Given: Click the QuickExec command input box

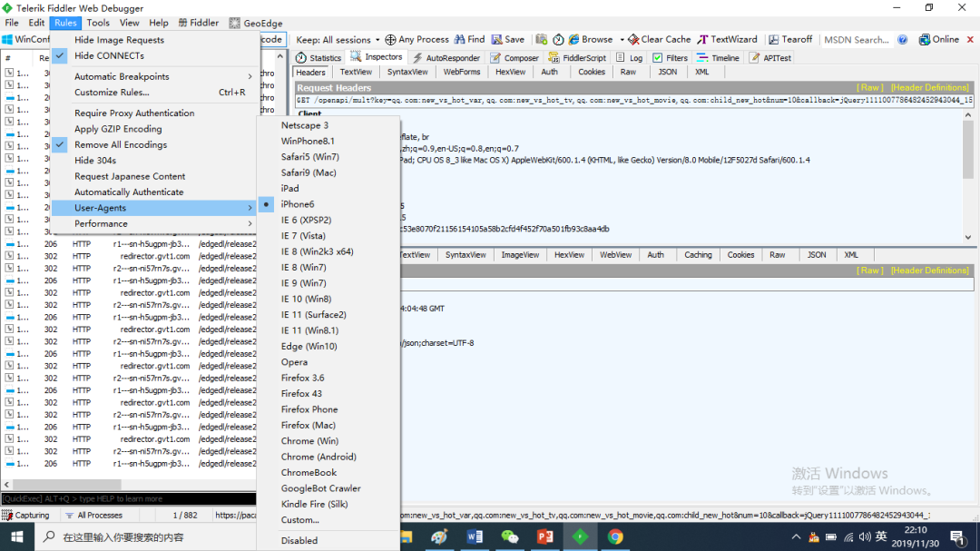Looking at the screenshot, I should [129, 498].
